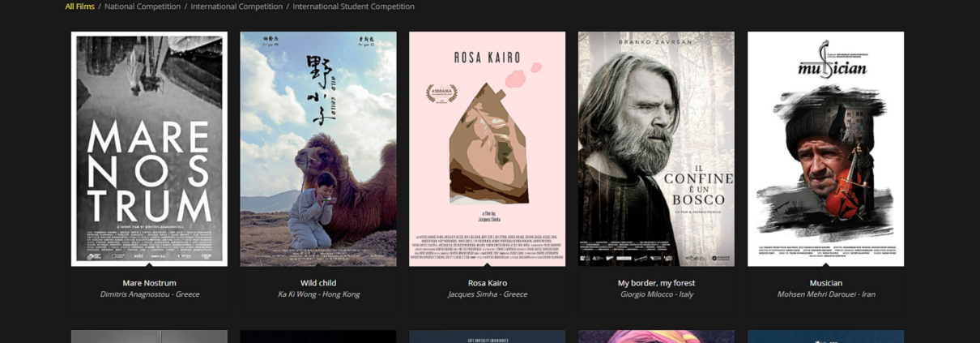Click the Rosa Kairo title text
Image resolution: width=980 pixels, height=343 pixels.
coord(488,283)
